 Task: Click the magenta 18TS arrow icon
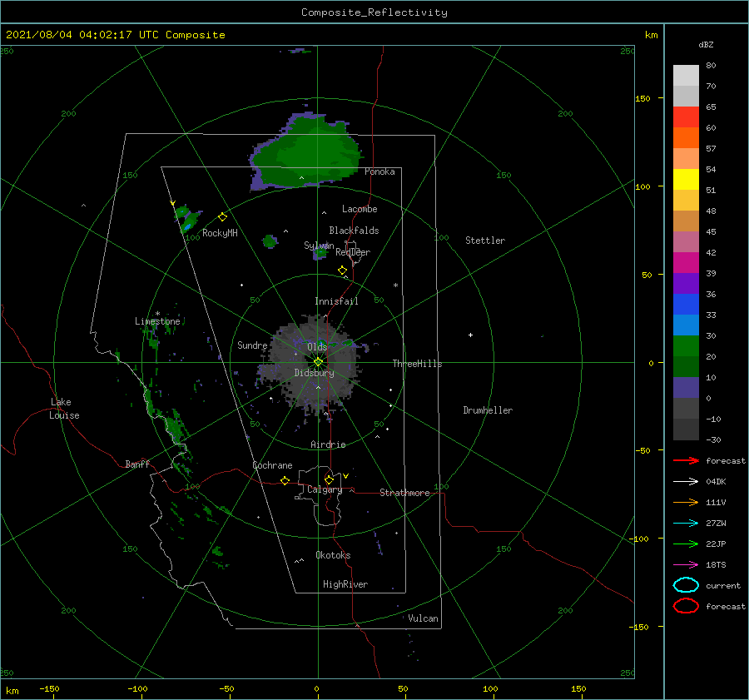click(x=686, y=565)
